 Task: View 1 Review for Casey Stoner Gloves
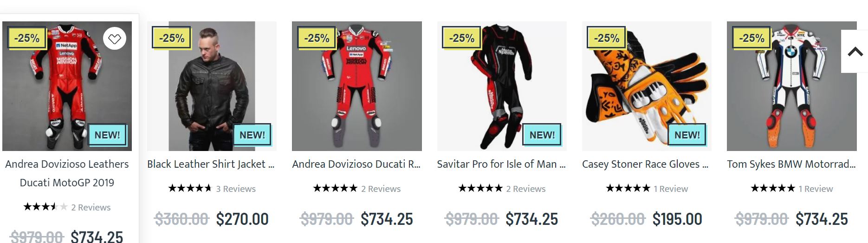(x=671, y=189)
